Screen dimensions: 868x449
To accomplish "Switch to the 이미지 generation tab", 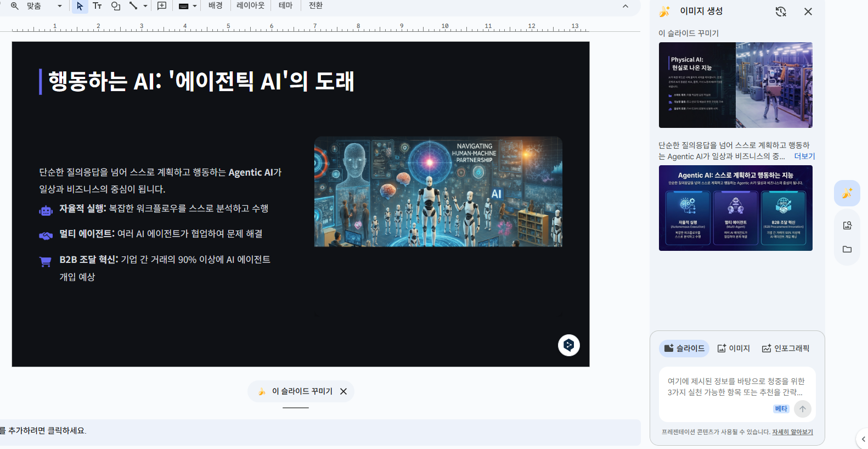I will click(734, 349).
